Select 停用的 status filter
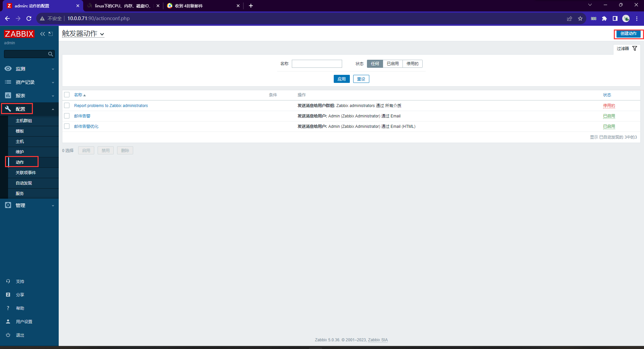 coord(413,63)
